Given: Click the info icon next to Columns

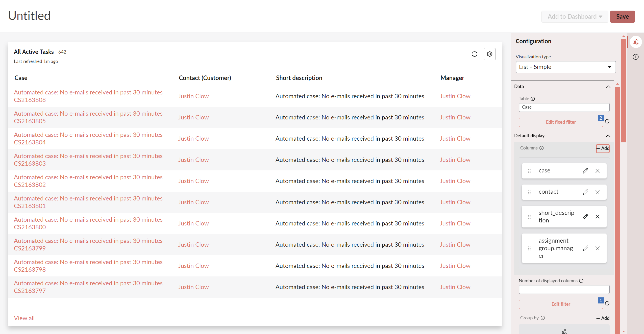Looking at the screenshot, I should [x=542, y=148].
